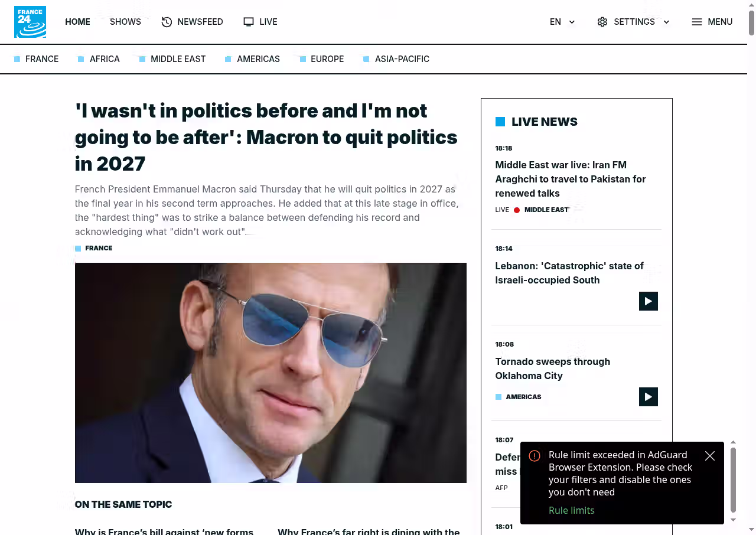The height and width of the screenshot is (535, 756).
Task: Click the Macron sunglasses article photo
Action: [271, 373]
